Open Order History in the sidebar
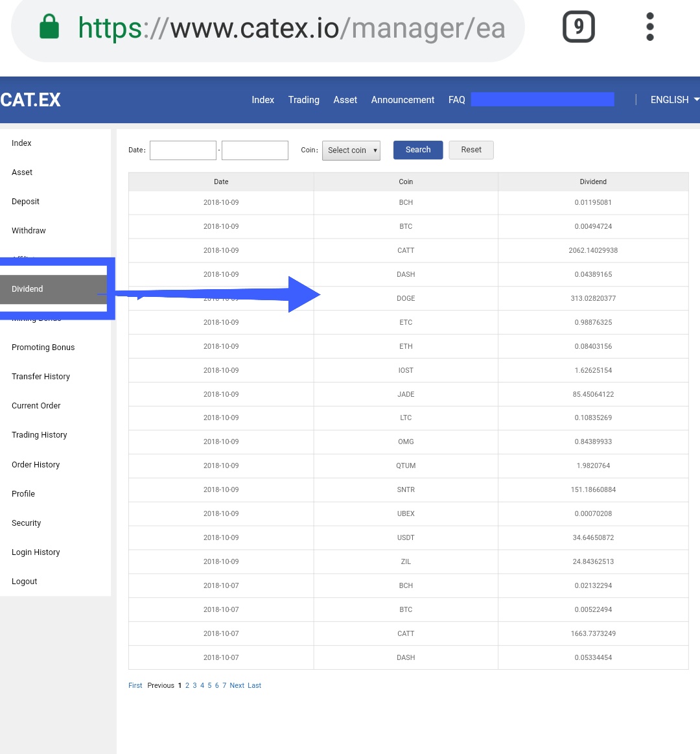 36,464
